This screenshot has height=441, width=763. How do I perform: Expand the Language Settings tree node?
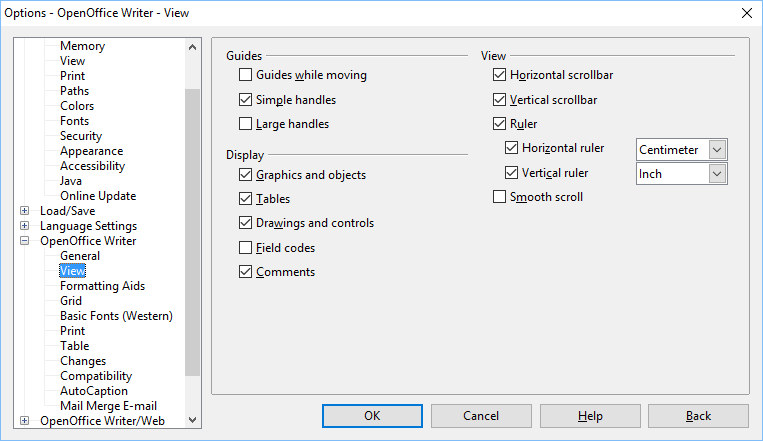point(25,226)
